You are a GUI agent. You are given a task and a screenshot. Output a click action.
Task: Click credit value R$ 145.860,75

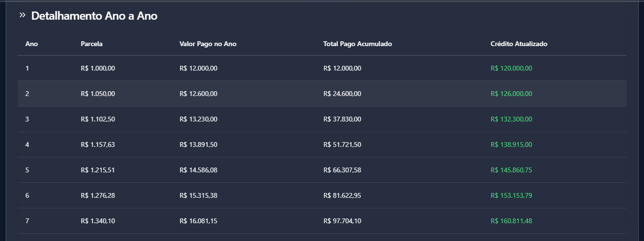(x=511, y=170)
